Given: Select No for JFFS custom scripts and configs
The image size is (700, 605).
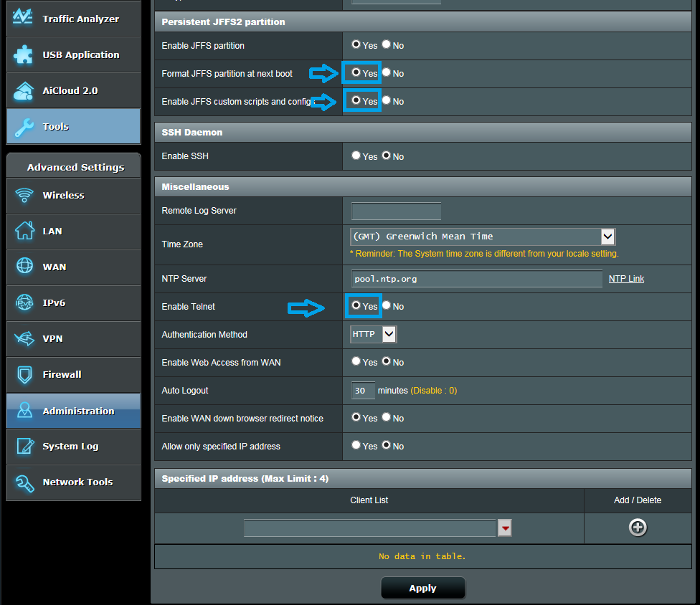Looking at the screenshot, I should coord(386,100).
